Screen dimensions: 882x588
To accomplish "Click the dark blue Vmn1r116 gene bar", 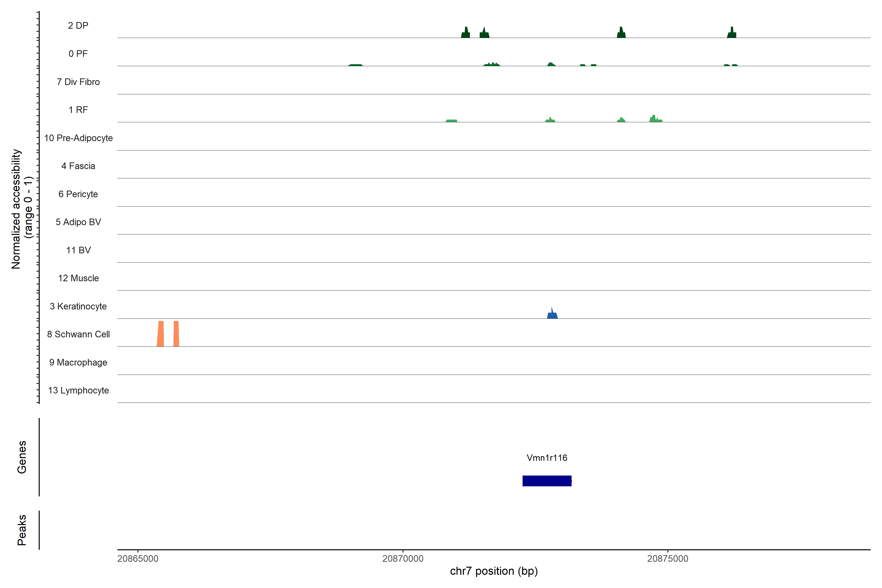I will point(547,481).
